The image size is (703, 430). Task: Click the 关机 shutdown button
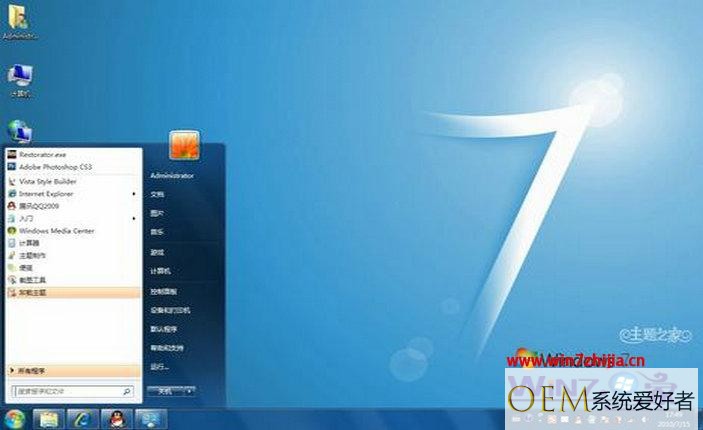point(165,391)
